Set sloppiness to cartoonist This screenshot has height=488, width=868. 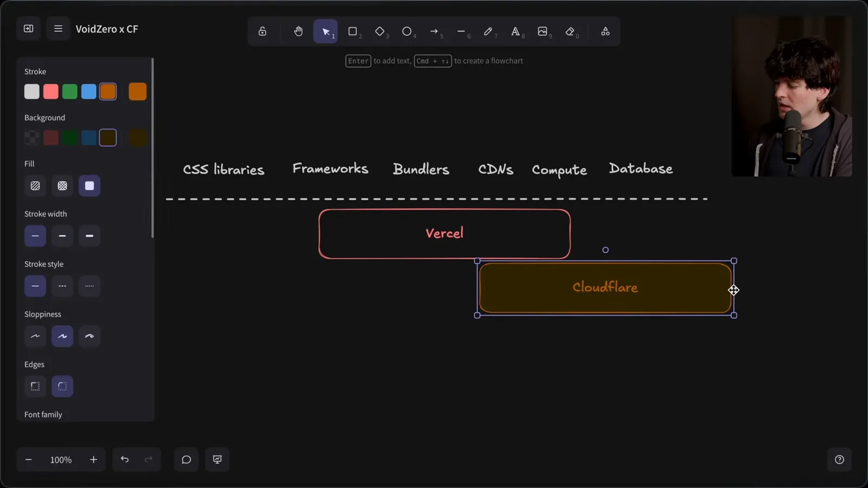pyautogui.click(x=90, y=336)
